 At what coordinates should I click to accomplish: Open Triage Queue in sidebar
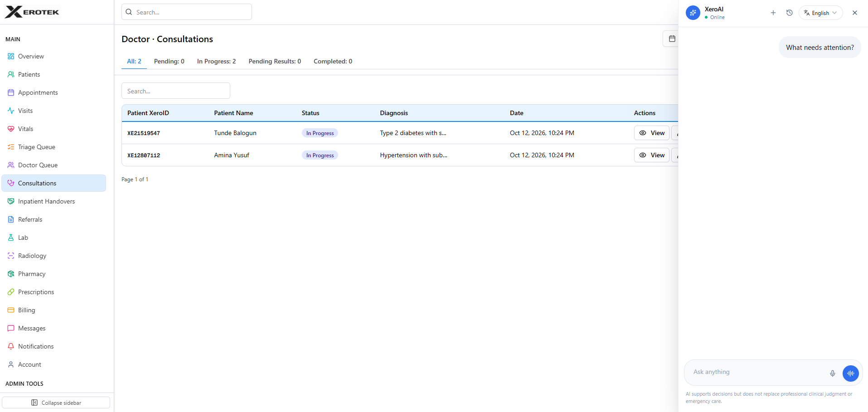[53, 147]
